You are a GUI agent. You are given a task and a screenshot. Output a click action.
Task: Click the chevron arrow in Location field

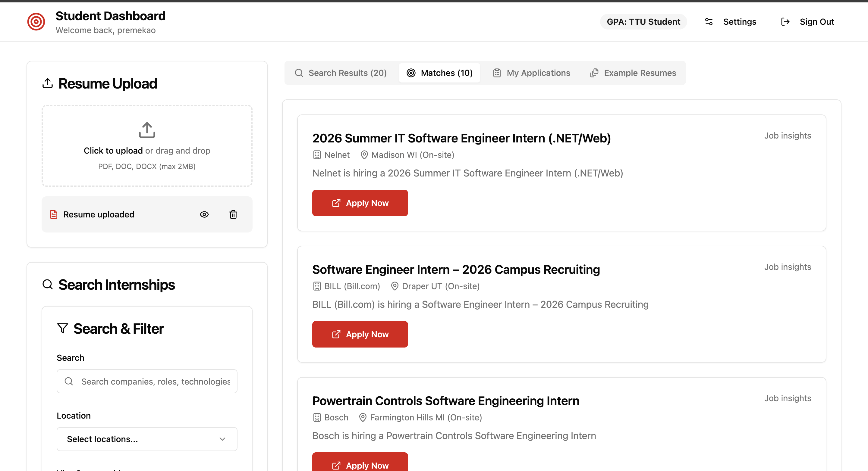[x=222, y=439]
